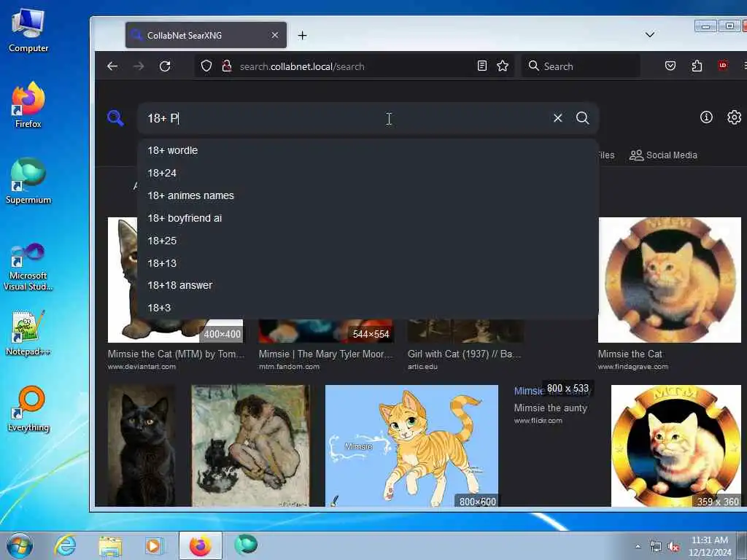Launch Firefox from desktop shortcut
The width and height of the screenshot is (747, 560).
[x=28, y=105]
